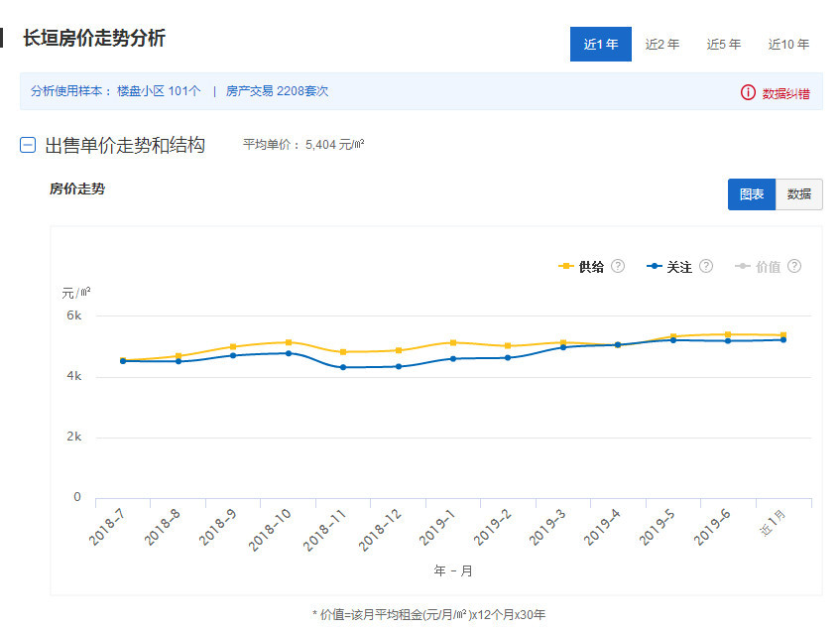This screenshot has width=840, height=630.
Task: Click the 数据纠错 link
Action: click(785, 93)
